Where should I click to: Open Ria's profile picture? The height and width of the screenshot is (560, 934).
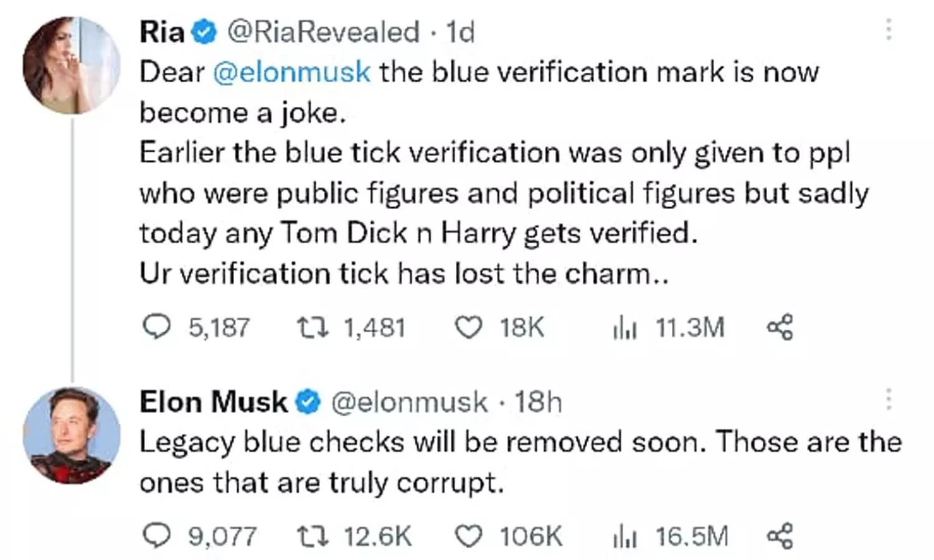(x=72, y=65)
